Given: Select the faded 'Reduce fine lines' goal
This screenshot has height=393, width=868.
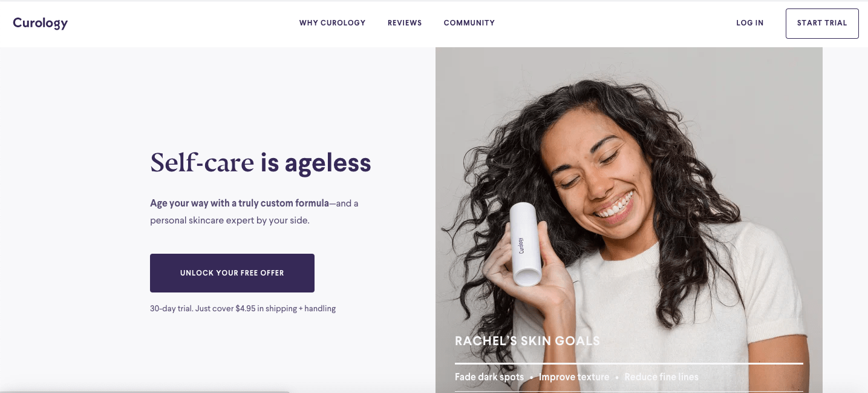Looking at the screenshot, I should [x=661, y=377].
